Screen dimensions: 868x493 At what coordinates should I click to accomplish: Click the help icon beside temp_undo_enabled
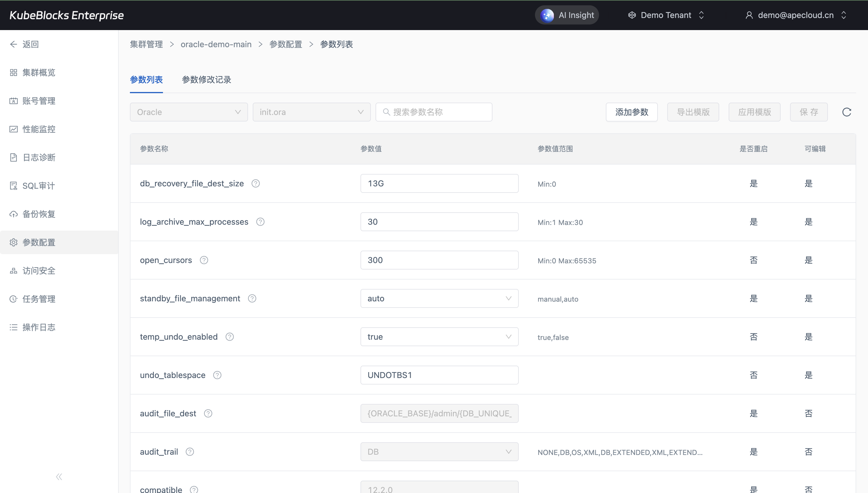pos(229,337)
